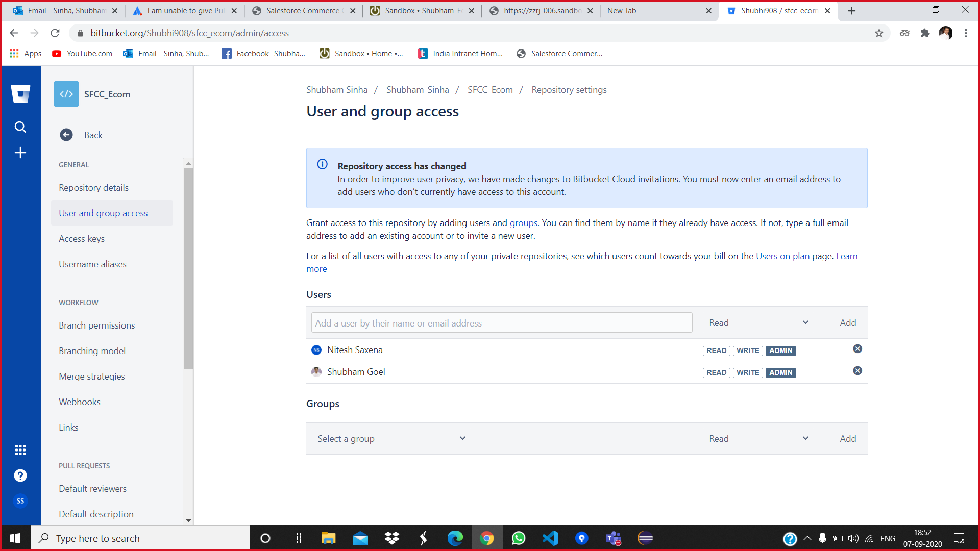The height and width of the screenshot is (551, 980).
Task: Toggle ADMIN permission for Nitesh Saxena
Action: pos(780,350)
